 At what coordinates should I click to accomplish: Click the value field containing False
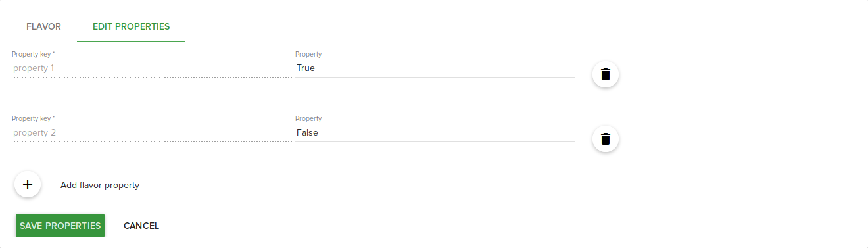pos(435,132)
